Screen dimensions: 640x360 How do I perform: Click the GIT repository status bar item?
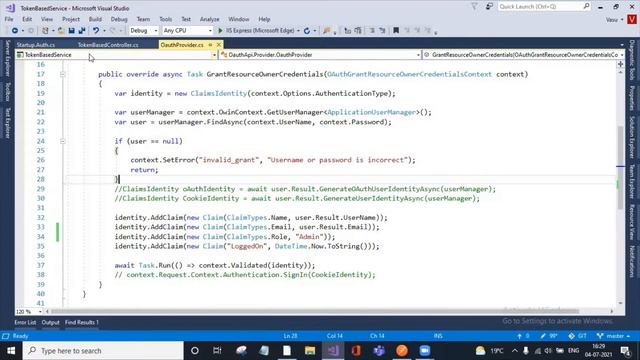[x=578, y=336]
